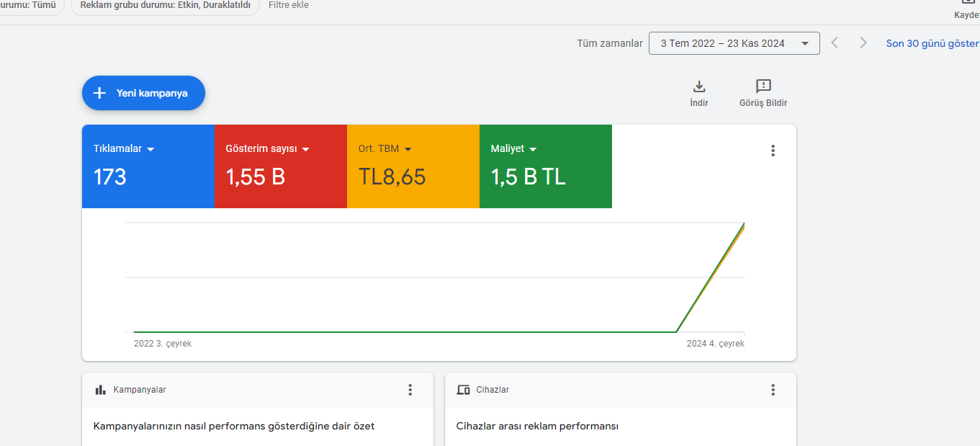Open the date range picker dropdown
980x446 pixels.
[734, 43]
